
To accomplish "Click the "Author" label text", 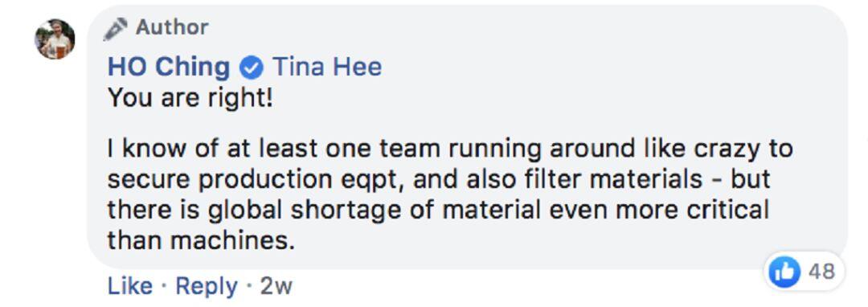I will click(x=172, y=27).
